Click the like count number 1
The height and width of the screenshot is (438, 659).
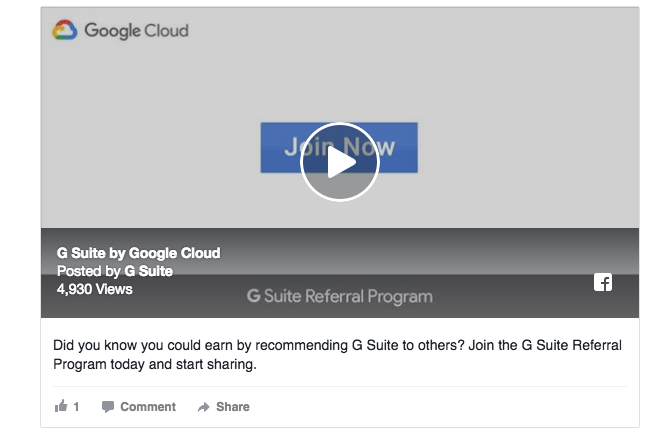tap(76, 406)
